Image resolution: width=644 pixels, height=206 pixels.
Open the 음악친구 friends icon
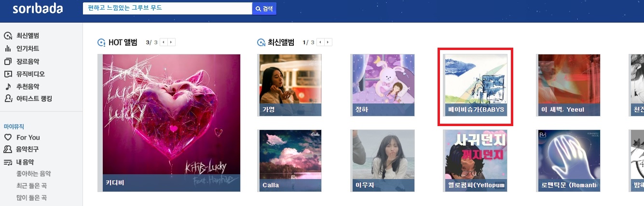pos(8,149)
